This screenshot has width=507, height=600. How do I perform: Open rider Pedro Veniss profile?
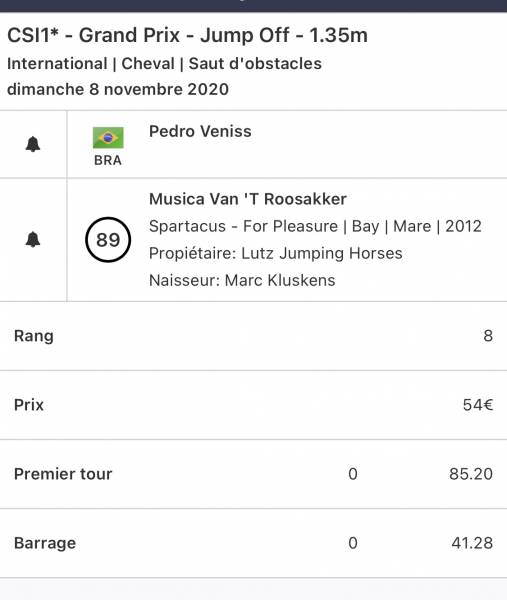[200, 131]
